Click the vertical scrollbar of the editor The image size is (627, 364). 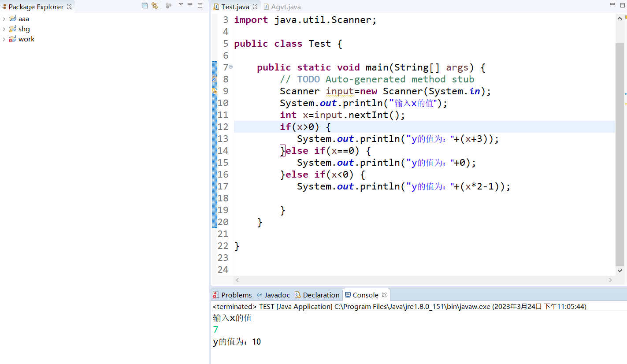620,154
